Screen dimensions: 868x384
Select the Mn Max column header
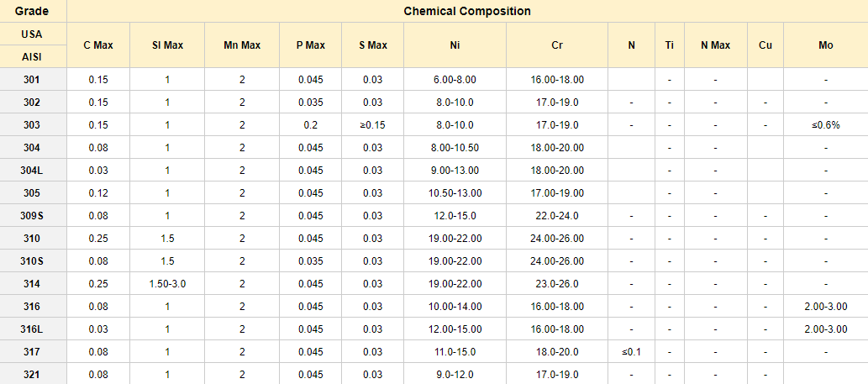(242, 45)
